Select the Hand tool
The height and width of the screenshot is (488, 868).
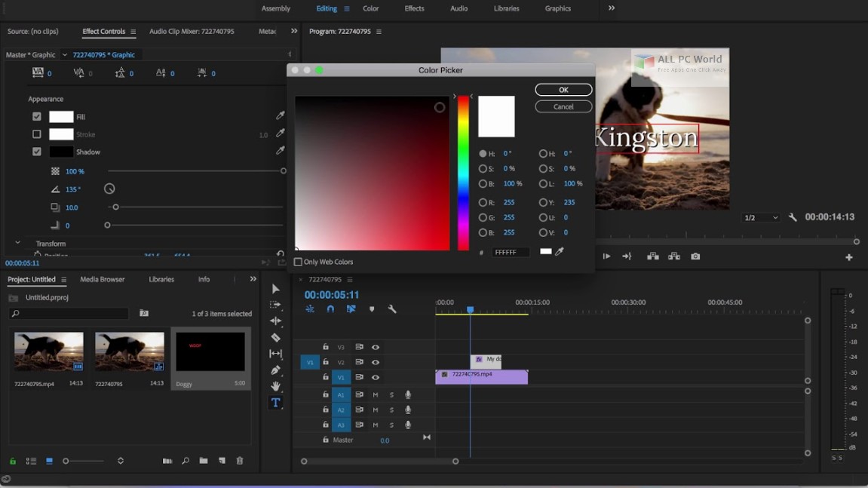tap(275, 386)
